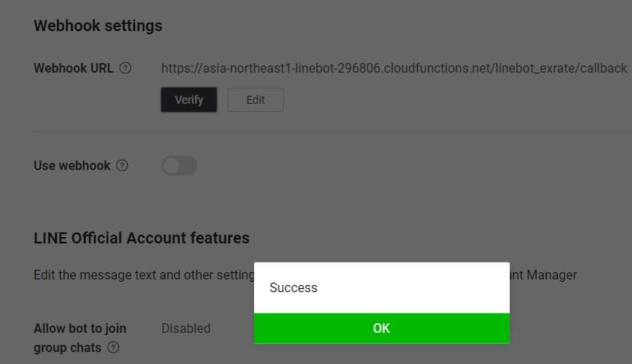
Task: Click the white knob of the Use webhook switch
Action: [x=171, y=166]
